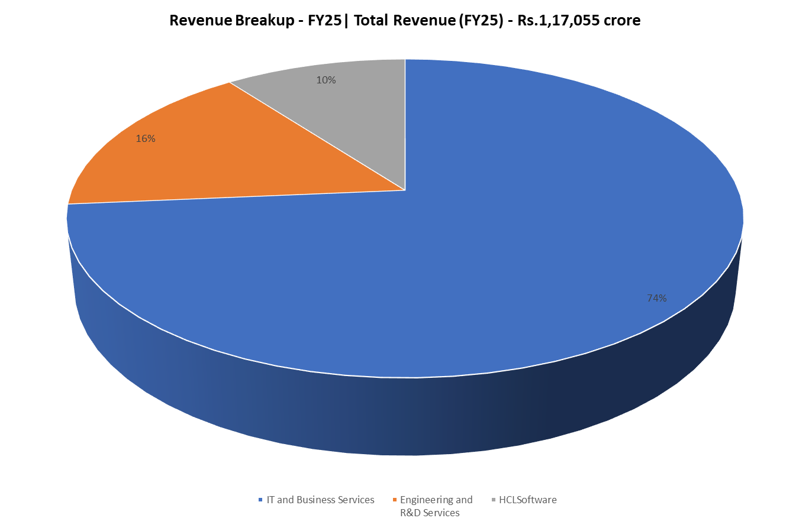This screenshot has height=531, width=812.
Task: Click the center point where slices meet
Action: (x=405, y=190)
